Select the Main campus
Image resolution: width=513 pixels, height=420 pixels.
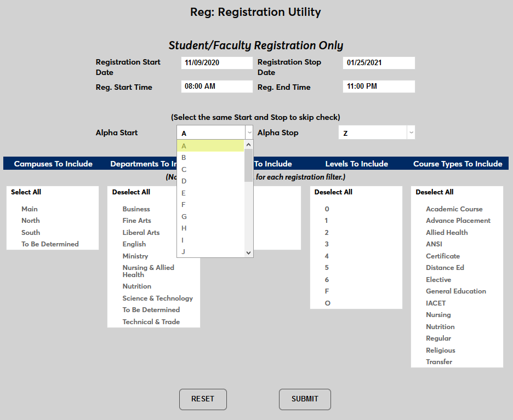coord(29,209)
